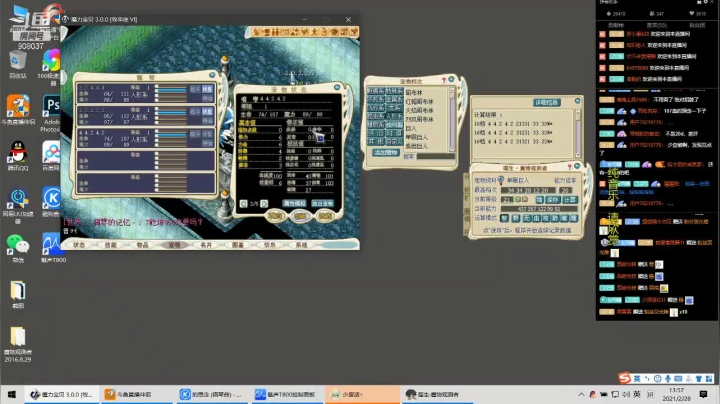720x404 pixels.
Task: Select 野 calculation mode button
Action: pos(515,218)
